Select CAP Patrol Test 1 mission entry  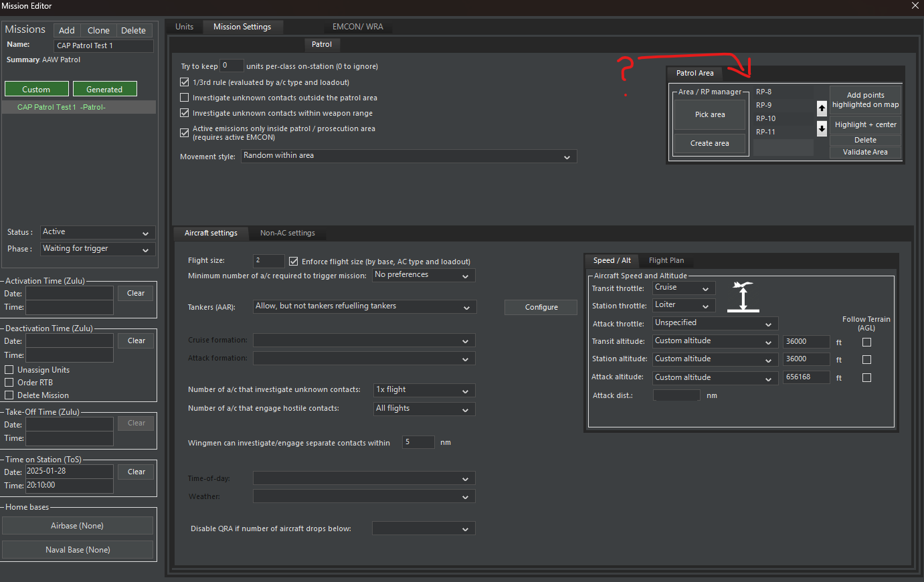(62, 107)
